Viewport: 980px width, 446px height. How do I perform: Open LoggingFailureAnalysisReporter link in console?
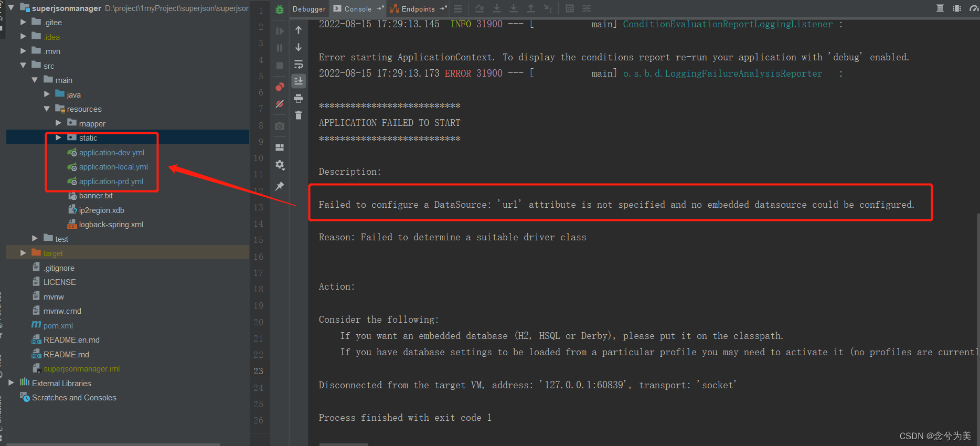pyautogui.click(x=722, y=73)
